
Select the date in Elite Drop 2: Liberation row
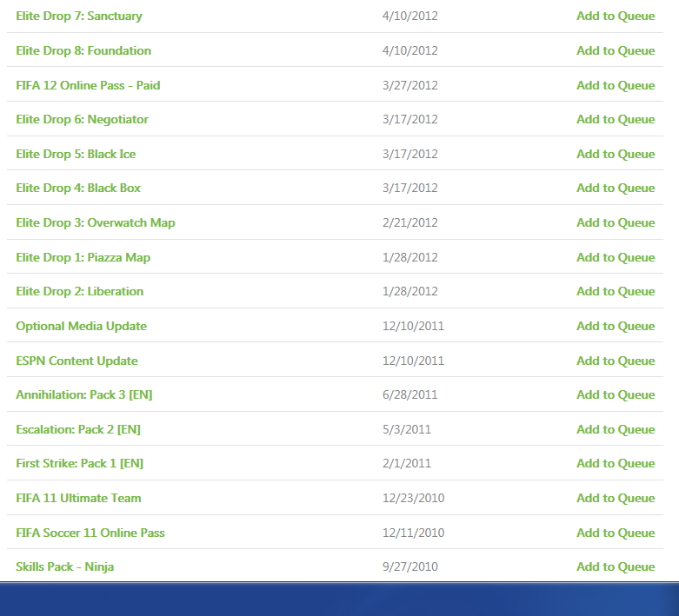click(410, 291)
